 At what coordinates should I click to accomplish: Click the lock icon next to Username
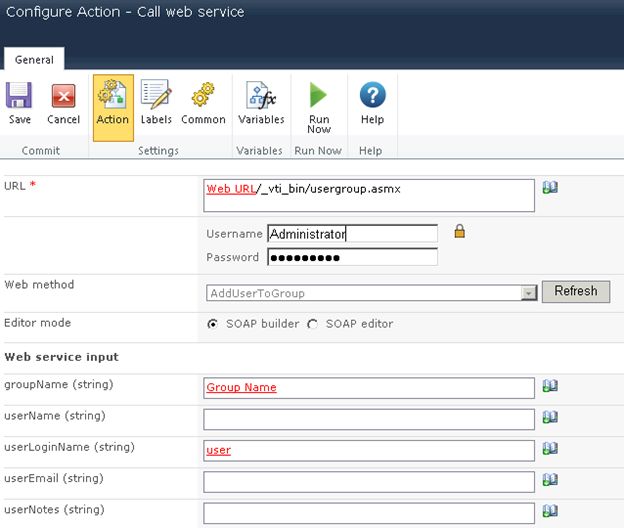[x=460, y=231]
